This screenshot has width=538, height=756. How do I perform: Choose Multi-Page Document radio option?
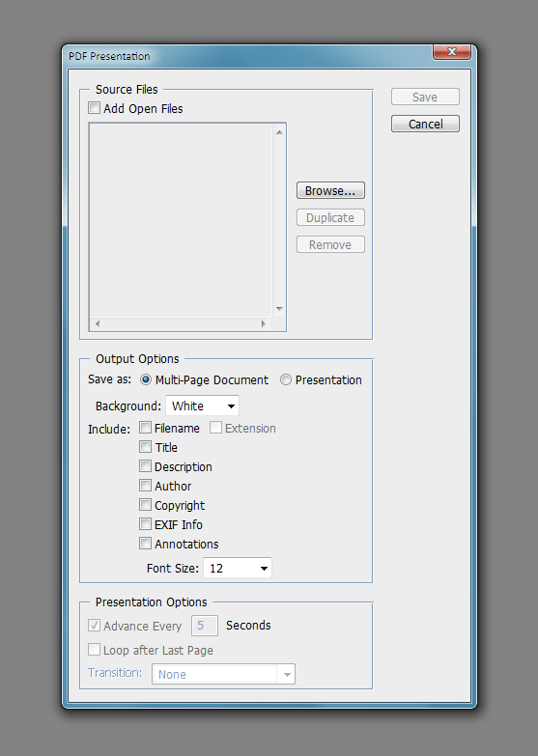point(146,379)
